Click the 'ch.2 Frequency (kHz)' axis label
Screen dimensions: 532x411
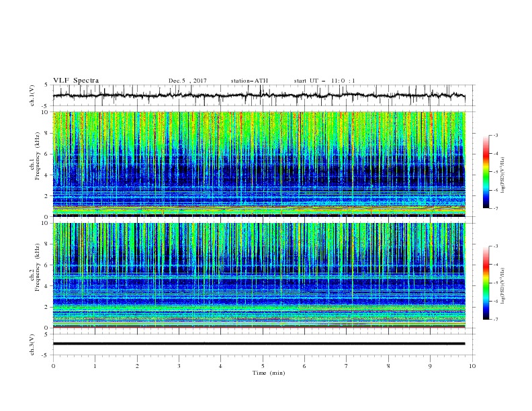[35, 267]
